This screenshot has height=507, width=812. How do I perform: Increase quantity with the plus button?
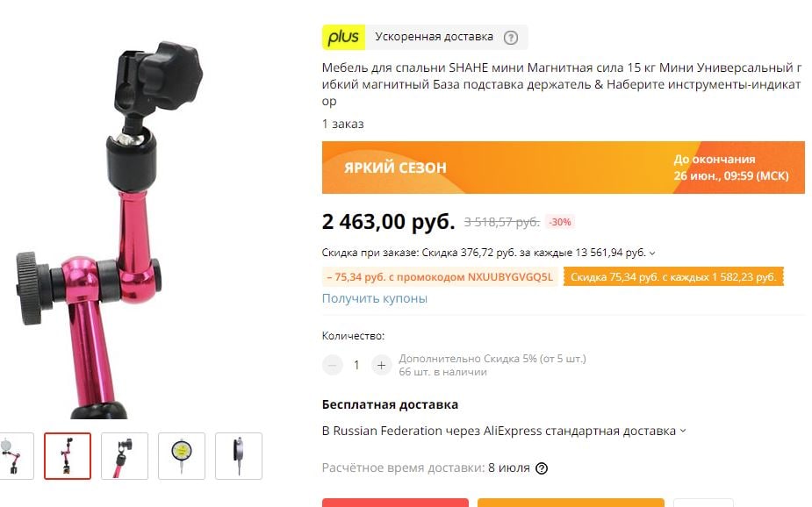(381, 365)
